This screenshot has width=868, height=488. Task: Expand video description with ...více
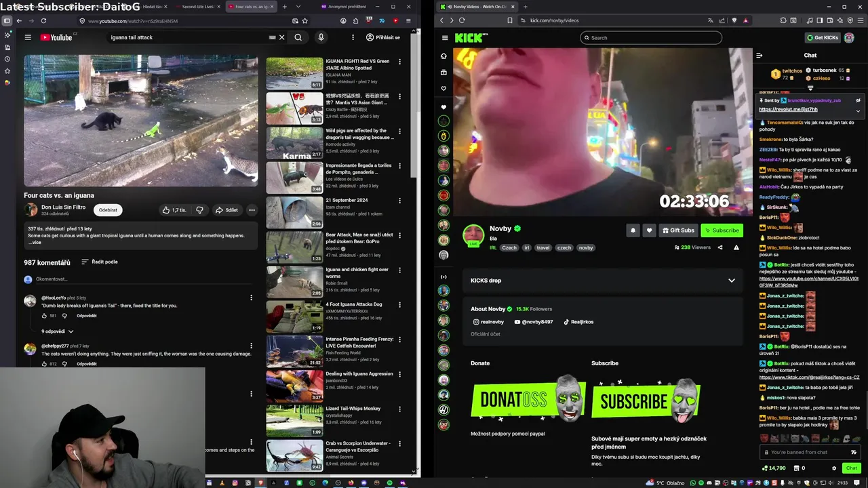(35, 242)
